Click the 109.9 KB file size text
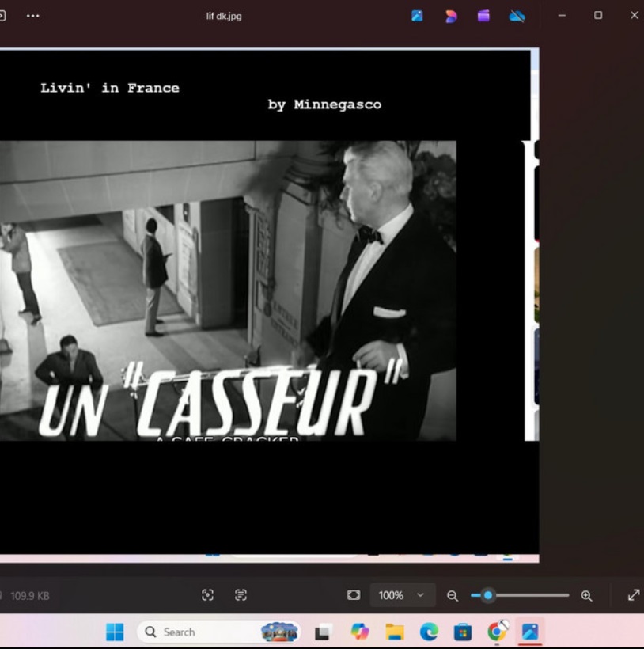Image resolution: width=644 pixels, height=649 pixels. (30, 596)
